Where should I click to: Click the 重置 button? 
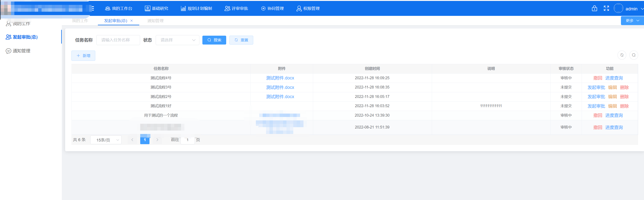[x=241, y=40]
